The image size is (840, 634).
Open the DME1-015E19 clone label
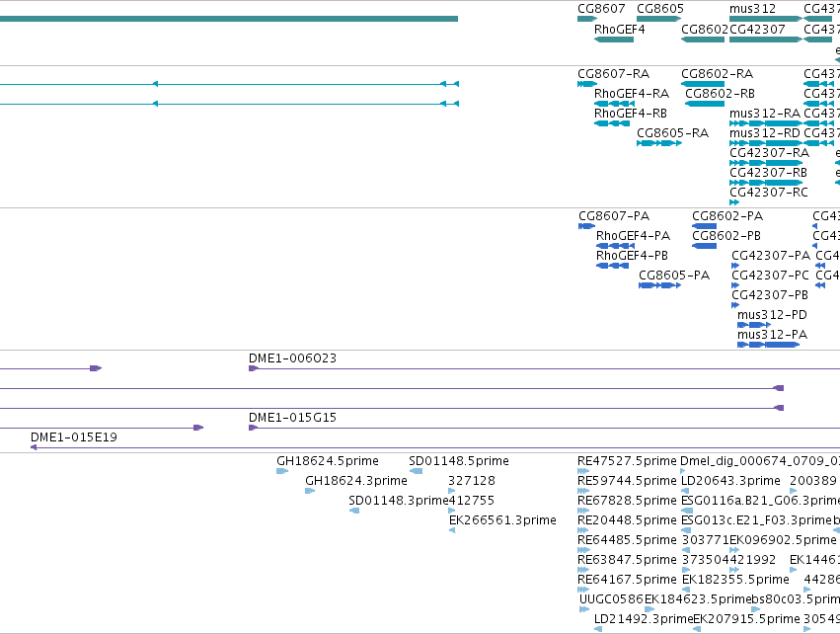[x=73, y=437]
